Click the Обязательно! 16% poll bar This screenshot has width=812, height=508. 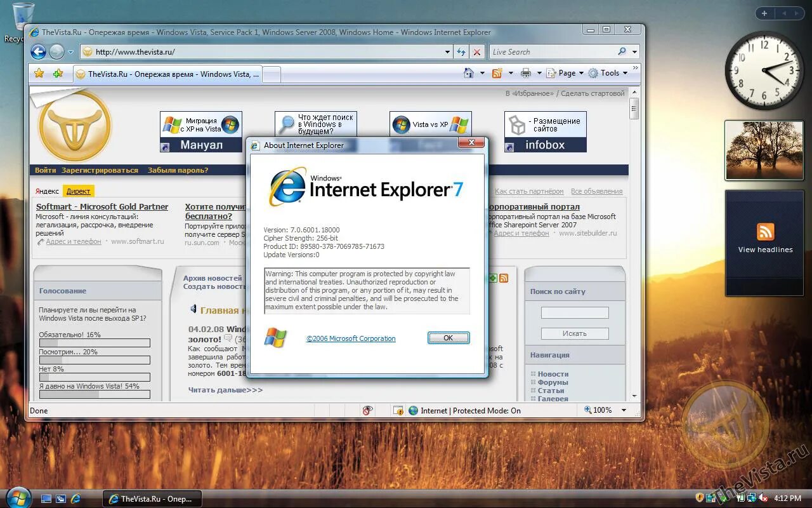95,343
